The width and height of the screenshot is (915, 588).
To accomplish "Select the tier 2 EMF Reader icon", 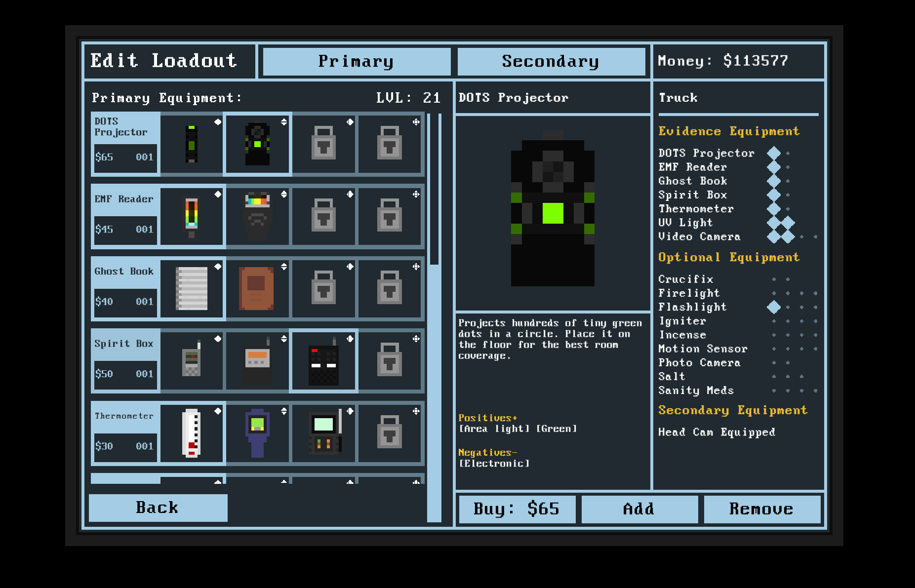I will click(257, 216).
